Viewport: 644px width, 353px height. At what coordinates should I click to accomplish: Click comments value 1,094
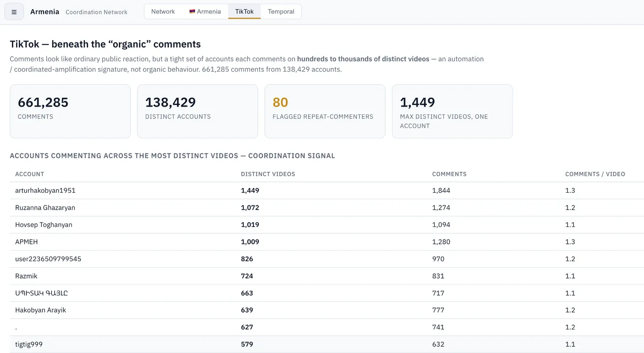(x=441, y=225)
